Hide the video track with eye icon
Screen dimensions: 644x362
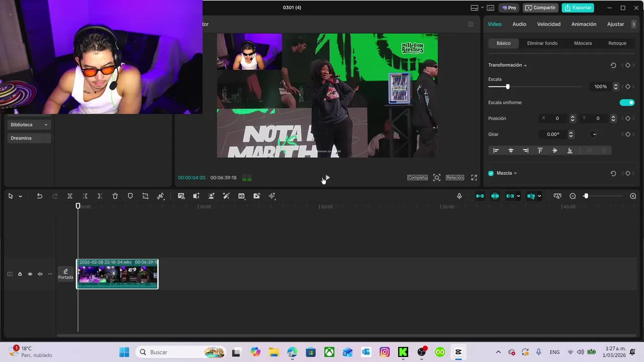pyautogui.click(x=30, y=274)
